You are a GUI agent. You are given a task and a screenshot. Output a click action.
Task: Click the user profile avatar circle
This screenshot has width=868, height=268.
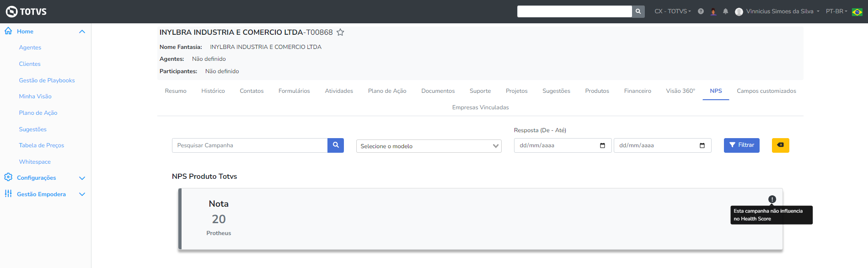739,11
